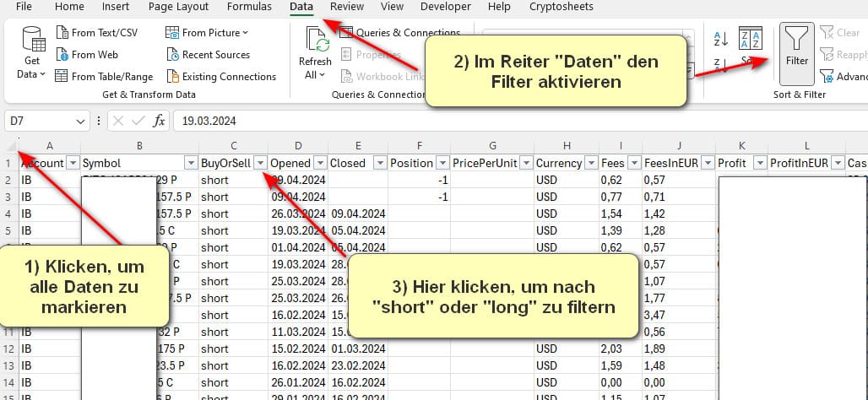Select row 4 header
Image resolution: width=868 pixels, height=400 pixels.
click(x=8, y=214)
